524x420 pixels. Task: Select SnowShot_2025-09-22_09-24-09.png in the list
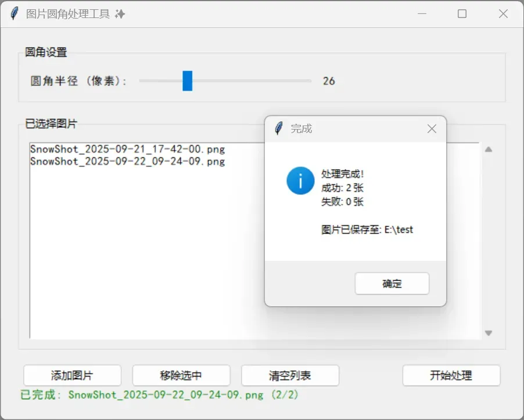point(127,161)
